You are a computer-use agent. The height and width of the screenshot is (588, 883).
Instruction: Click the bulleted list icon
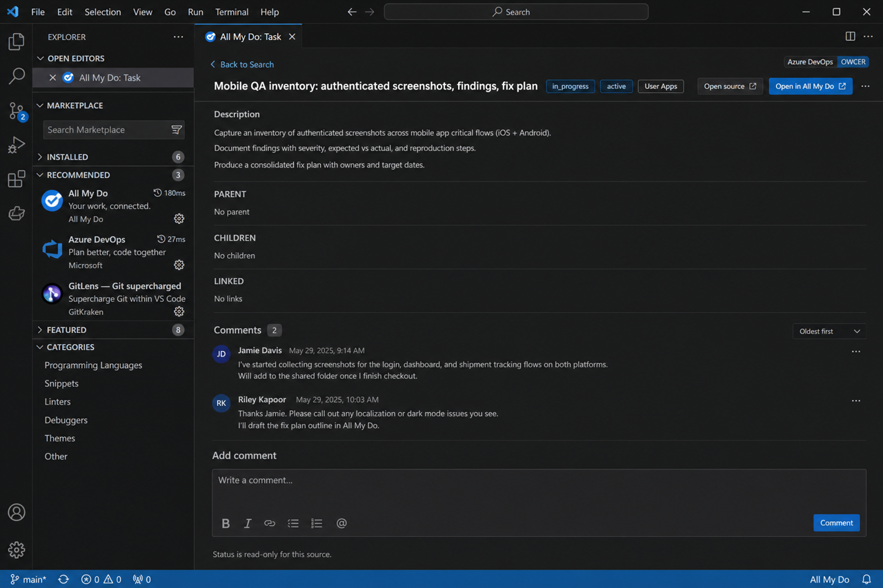(x=293, y=523)
